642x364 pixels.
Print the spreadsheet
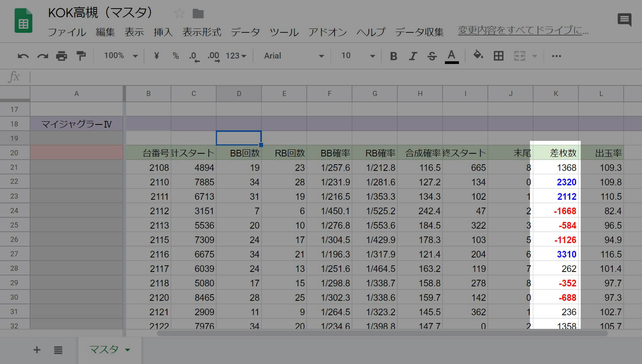click(62, 56)
